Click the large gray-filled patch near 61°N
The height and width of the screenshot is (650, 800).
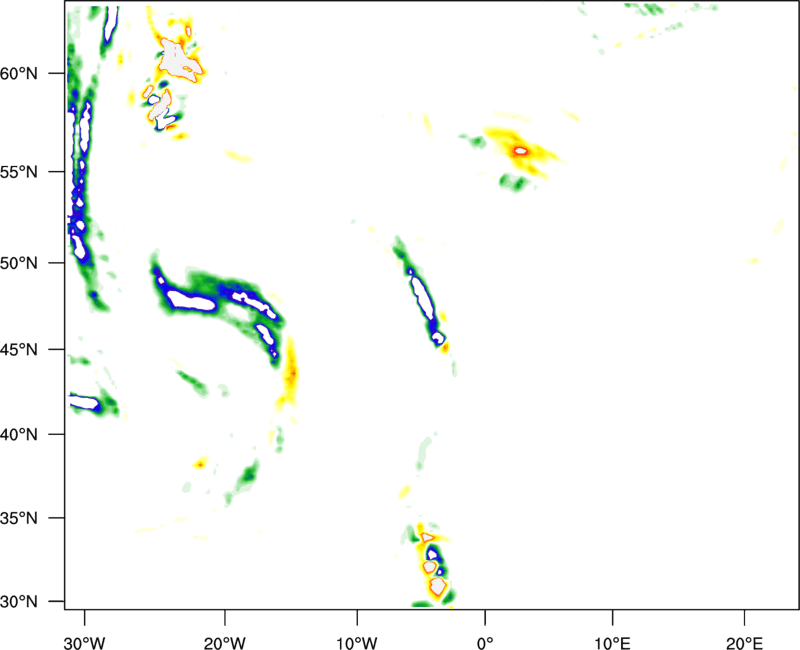180,61
